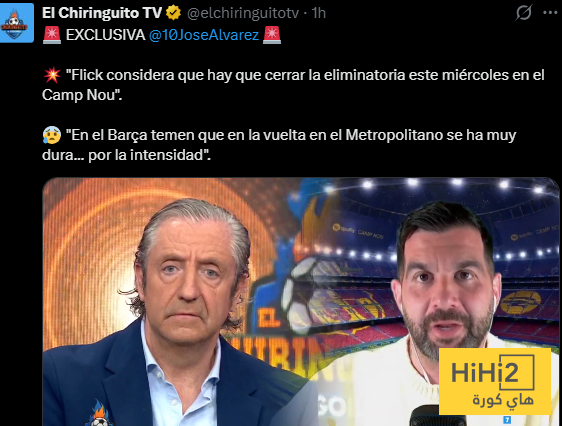Open the El Chiringuito TV display name

point(102,13)
